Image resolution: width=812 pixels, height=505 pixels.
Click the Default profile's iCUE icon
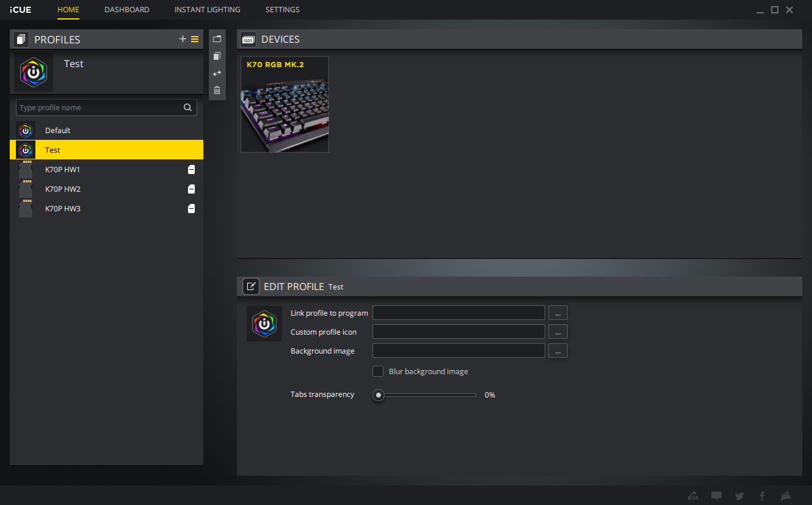click(x=26, y=130)
